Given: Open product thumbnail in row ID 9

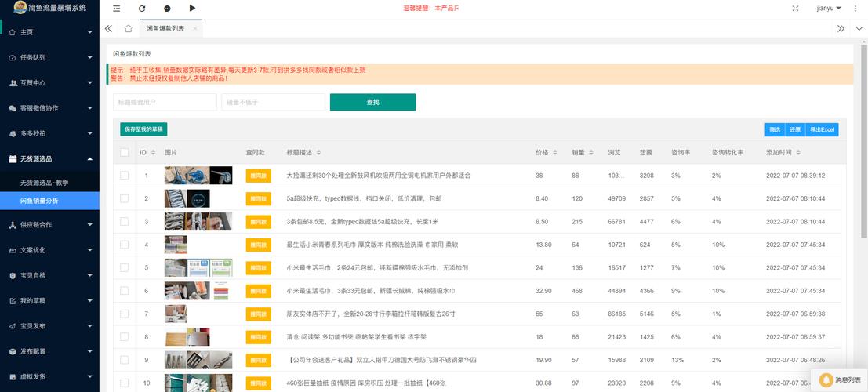Looking at the screenshot, I should pos(198,360).
